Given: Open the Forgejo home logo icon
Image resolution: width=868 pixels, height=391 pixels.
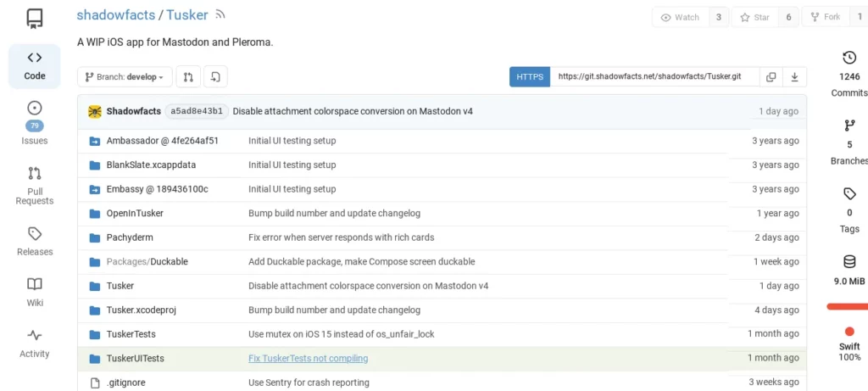Looking at the screenshot, I should 34,18.
